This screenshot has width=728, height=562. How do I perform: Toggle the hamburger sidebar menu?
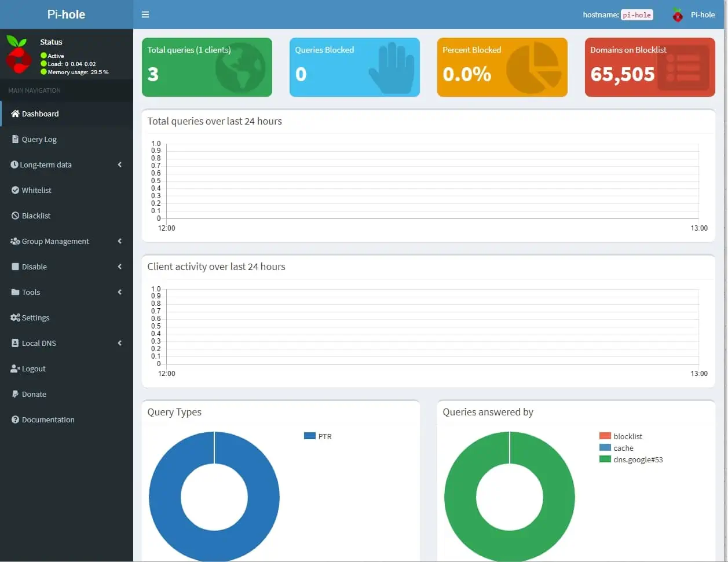coord(145,14)
